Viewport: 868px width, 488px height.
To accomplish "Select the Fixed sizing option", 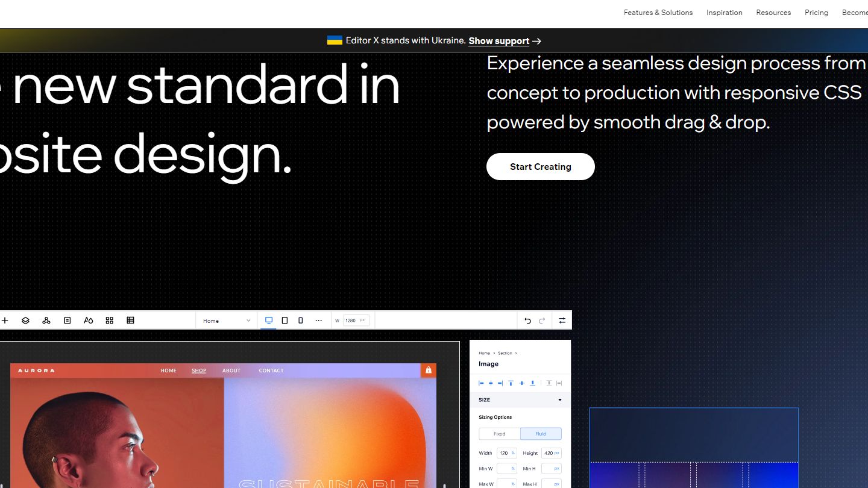I will pyautogui.click(x=500, y=434).
